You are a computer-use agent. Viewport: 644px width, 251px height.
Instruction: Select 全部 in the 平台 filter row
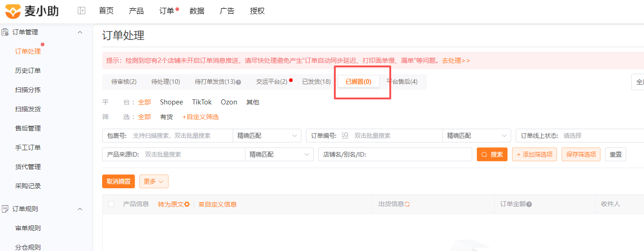pos(144,102)
